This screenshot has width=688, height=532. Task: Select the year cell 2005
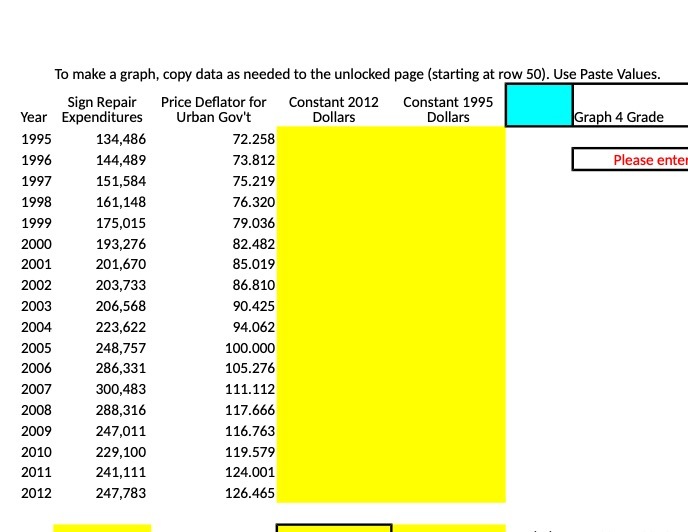pyautogui.click(x=36, y=349)
